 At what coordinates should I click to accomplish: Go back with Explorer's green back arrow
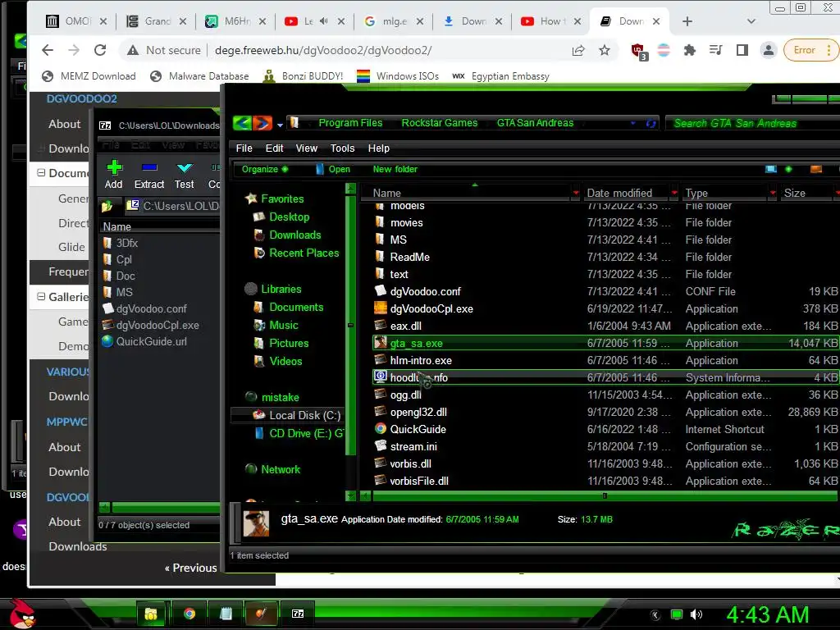pyautogui.click(x=242, y=123)
